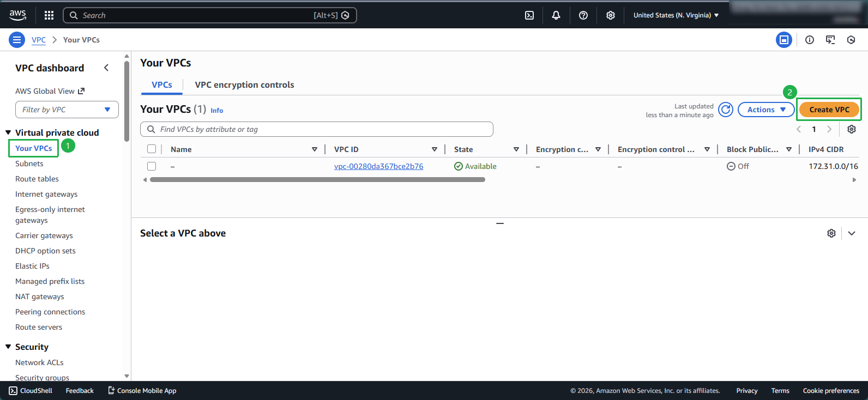
Task: Open Cookie preferences in footer
Action: pos(831,391)
